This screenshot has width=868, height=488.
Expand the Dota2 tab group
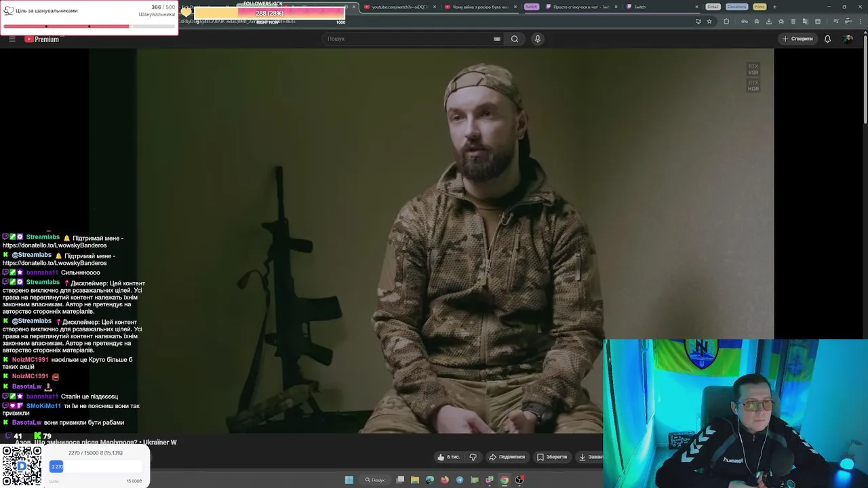pos(713,7)
